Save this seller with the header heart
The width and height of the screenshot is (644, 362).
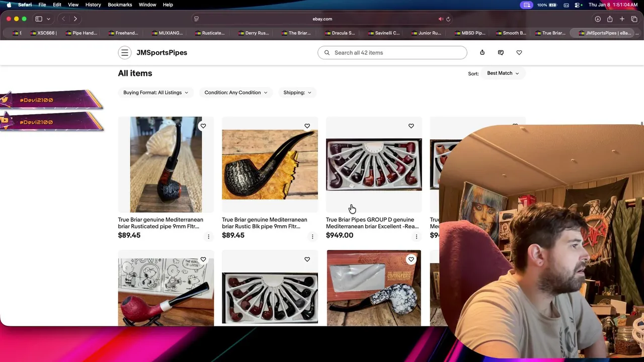click(519, 52)
